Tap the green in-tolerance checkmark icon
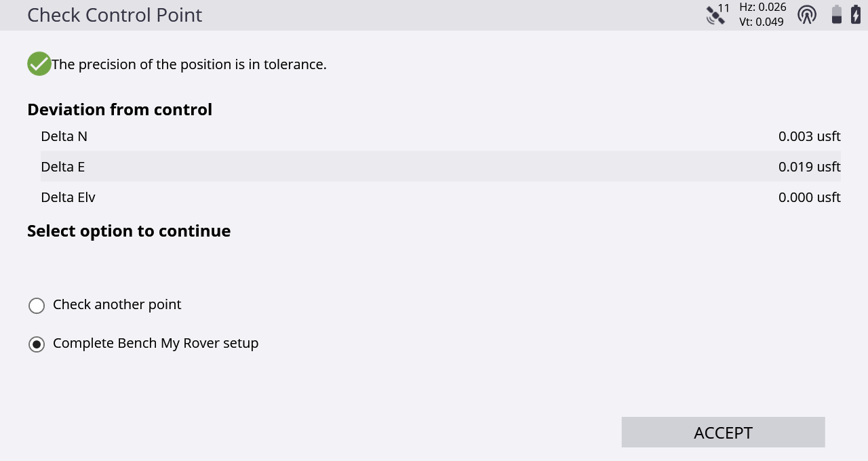868x461 pixels. (39, 64)
